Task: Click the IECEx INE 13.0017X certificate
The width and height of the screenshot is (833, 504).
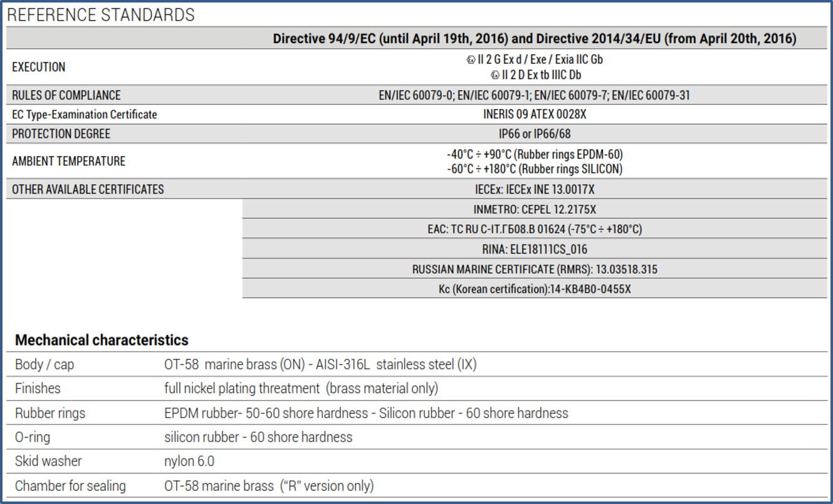Action: tap(535, 189)
